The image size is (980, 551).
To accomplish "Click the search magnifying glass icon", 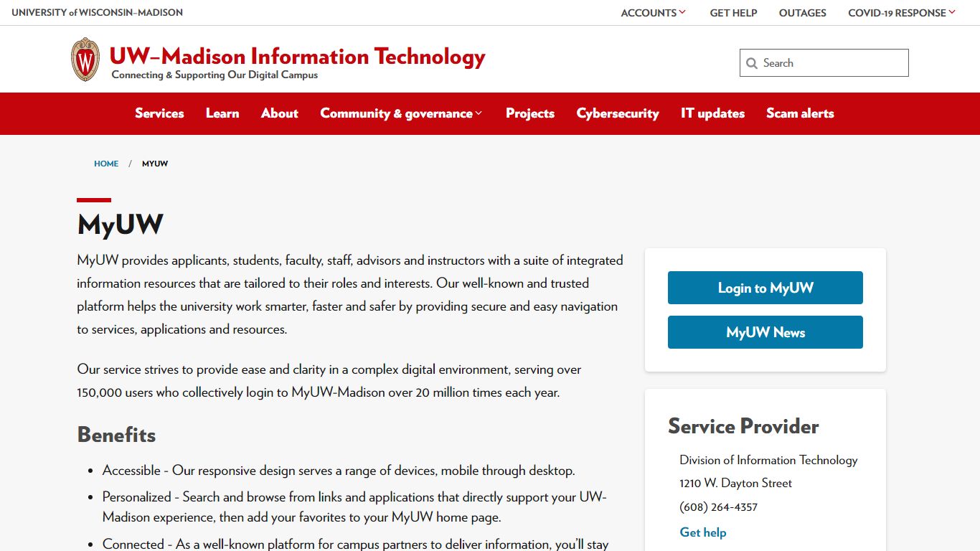I will click(751, 63).
